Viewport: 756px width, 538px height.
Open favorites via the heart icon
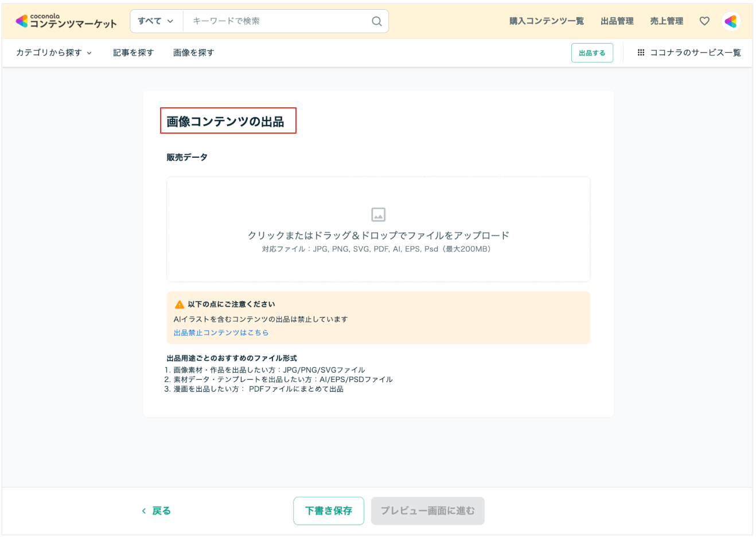pos(704,21)
